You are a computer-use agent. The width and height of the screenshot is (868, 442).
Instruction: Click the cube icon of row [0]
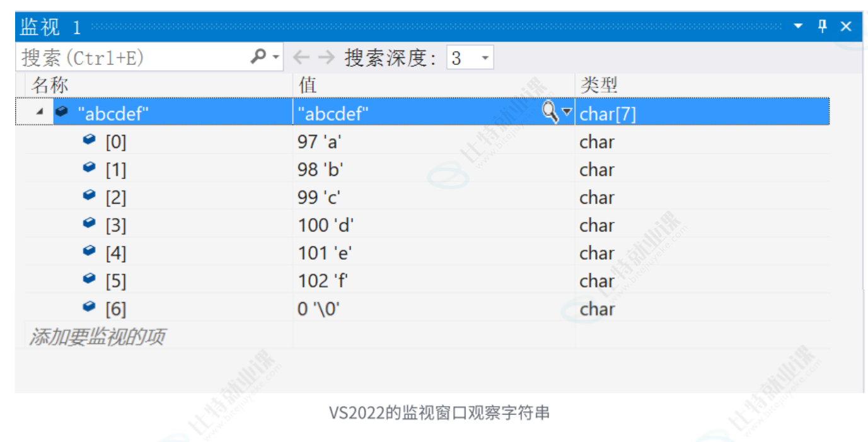(90, 139)
